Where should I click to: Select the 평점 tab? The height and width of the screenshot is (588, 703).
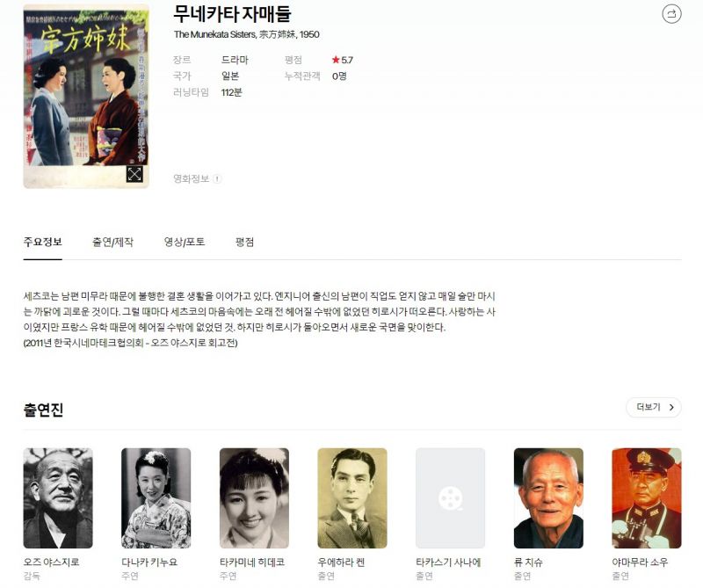coord(245,243)
